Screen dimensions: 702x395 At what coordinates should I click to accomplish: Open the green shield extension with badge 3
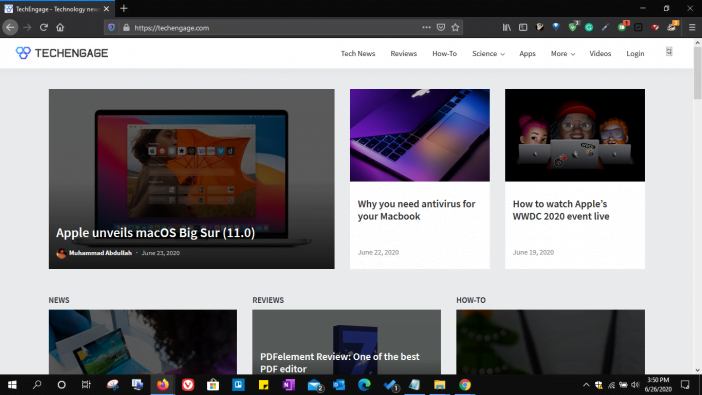tap(573, 27)
